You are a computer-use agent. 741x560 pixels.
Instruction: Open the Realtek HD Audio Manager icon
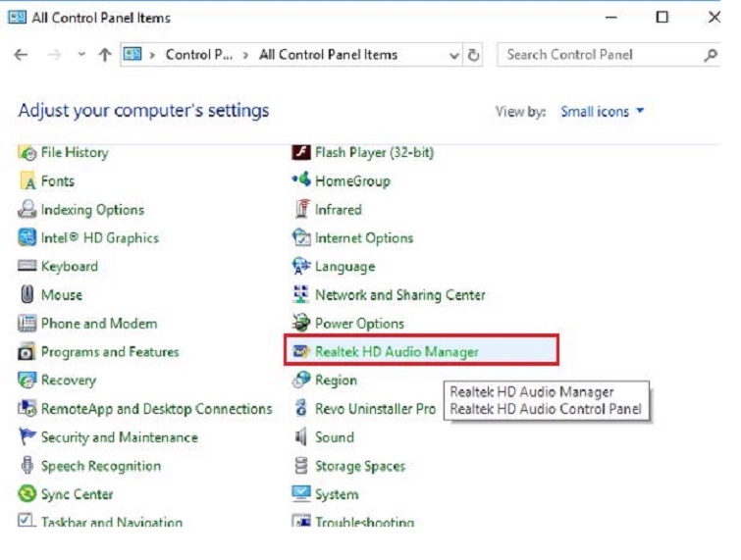click(301, 352)
